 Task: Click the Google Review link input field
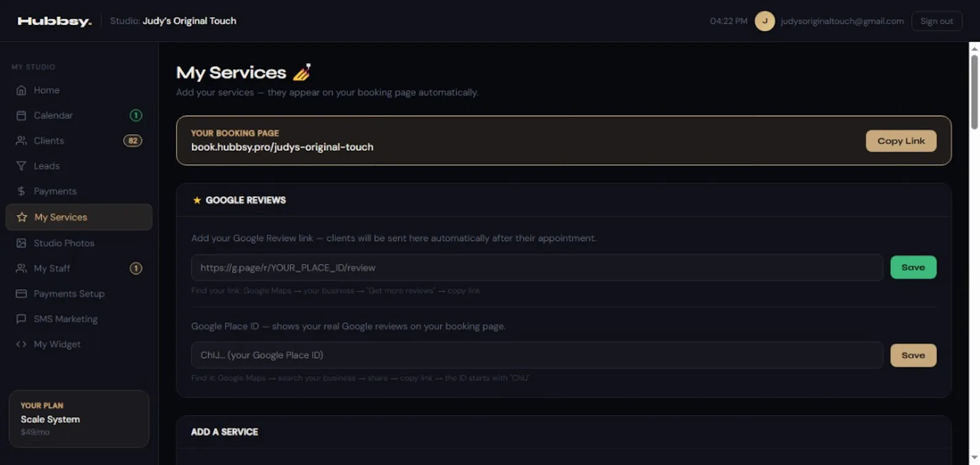click(537, 268)
